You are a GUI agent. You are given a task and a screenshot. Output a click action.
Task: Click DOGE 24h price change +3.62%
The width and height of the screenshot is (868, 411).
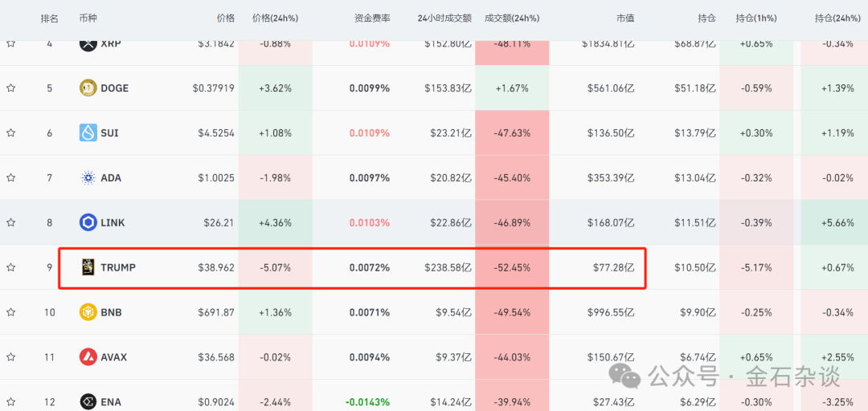(x=275, y=88)
